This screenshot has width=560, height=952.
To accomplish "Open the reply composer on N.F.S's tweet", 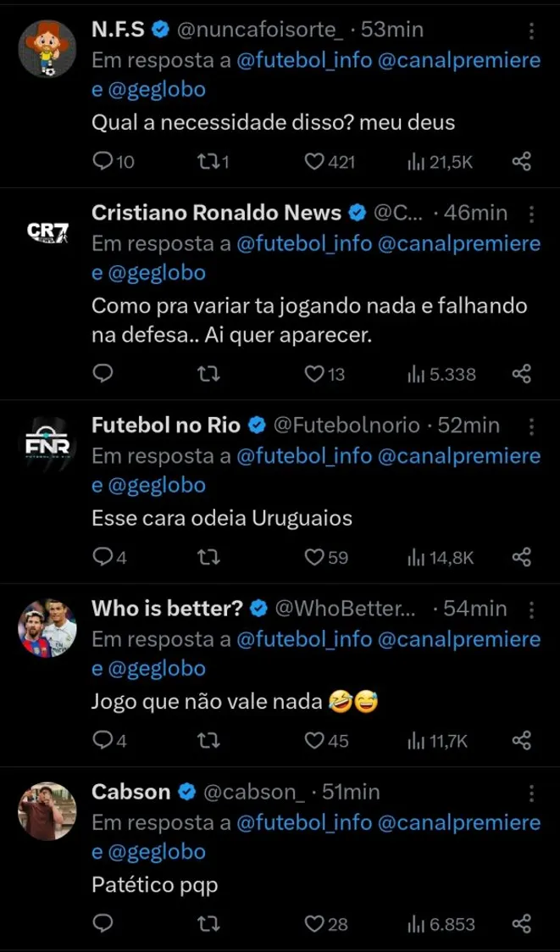I will [102, 162].
